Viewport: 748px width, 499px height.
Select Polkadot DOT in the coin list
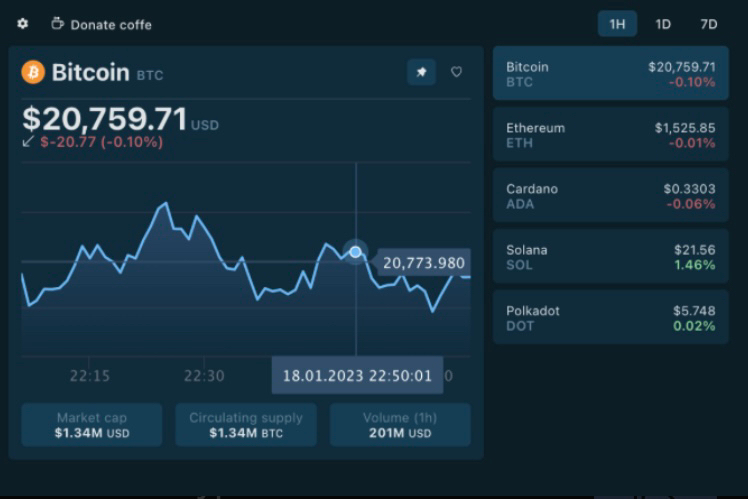tap(611, 317)
